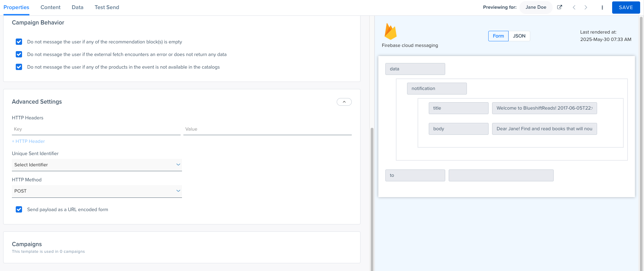
Task: Click the Last rendered timestamp 2025-May-30 07:33 AM
Action: click(x=605, y=40)
